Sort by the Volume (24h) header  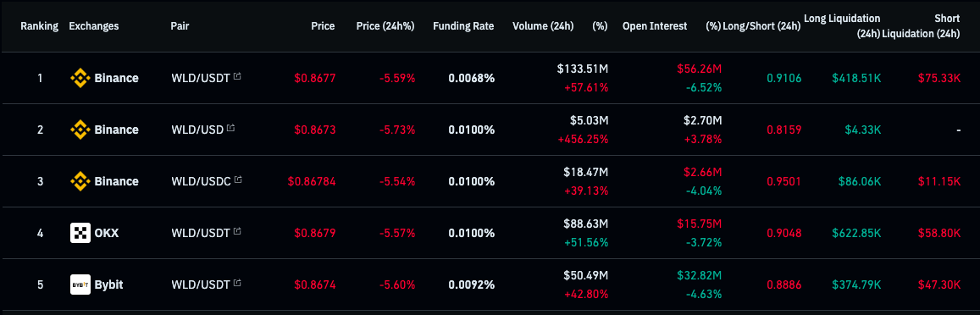click(542, 26)
